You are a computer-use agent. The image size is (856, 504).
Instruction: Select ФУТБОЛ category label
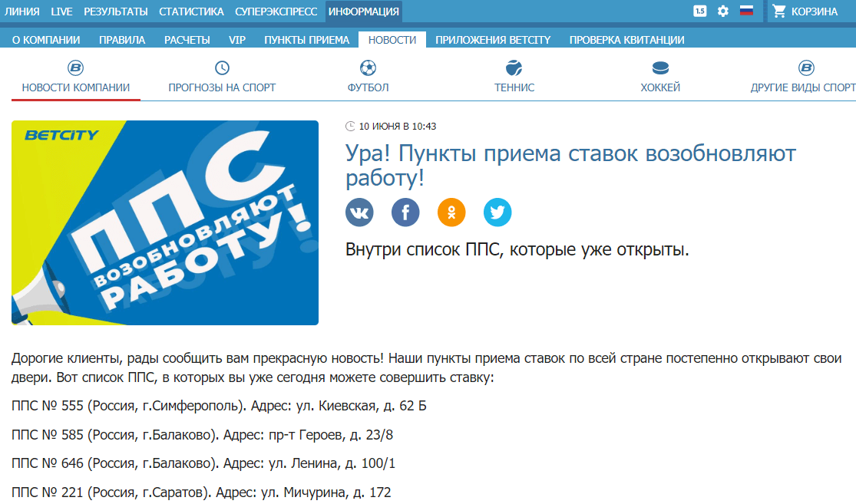click(x=368, y=87)
